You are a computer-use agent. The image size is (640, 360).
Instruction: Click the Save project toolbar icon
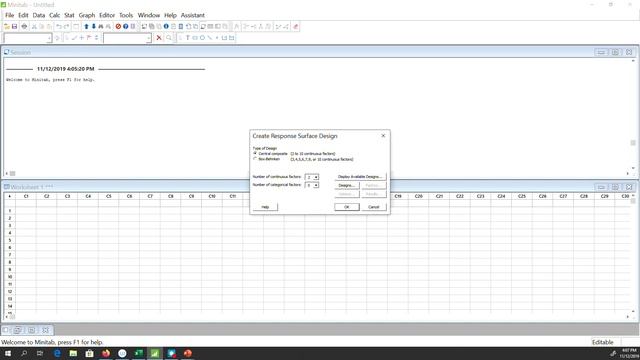point(14,27)
